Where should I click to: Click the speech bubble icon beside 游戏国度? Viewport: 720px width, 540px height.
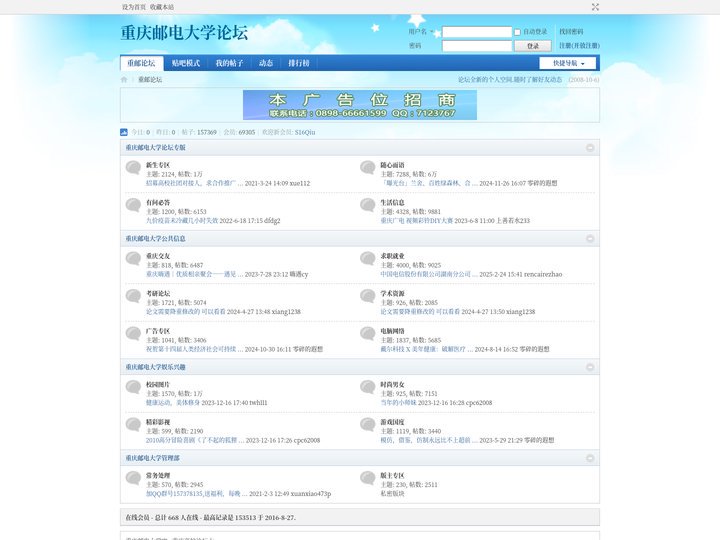pyautogui.click(x=368, y=425)
